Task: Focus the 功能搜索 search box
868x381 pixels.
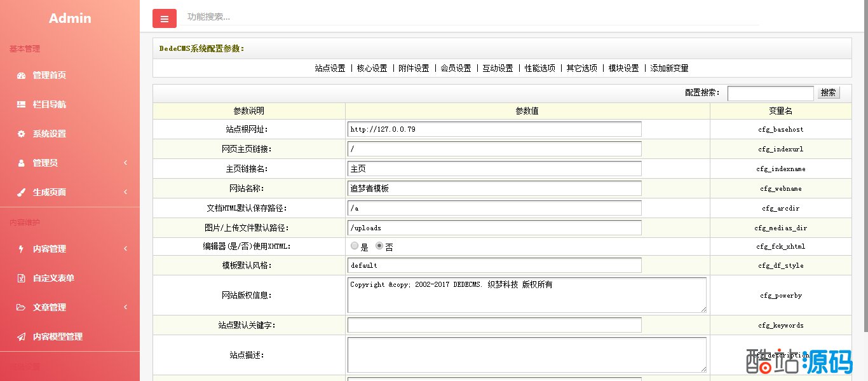Action: (x=470, y=17)
